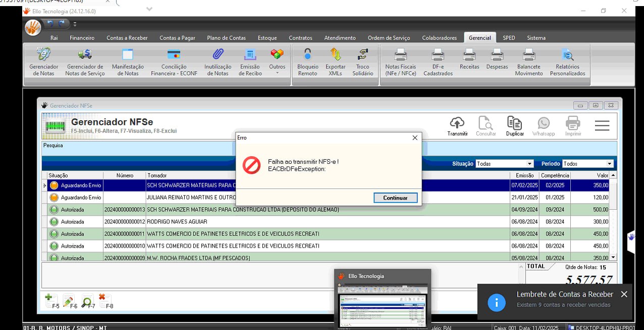The image size is (644, 330).
Task: Open Manifestação de Notas
Action: 128,62
